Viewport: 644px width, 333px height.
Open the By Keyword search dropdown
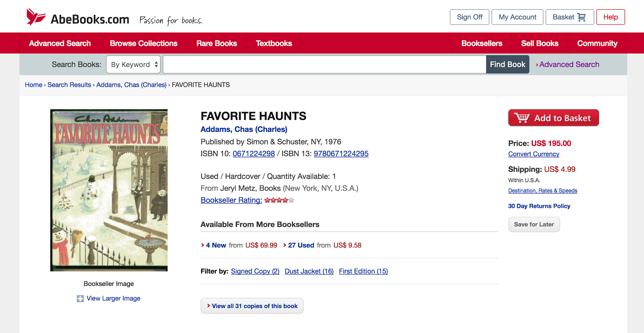pos(133,64)
